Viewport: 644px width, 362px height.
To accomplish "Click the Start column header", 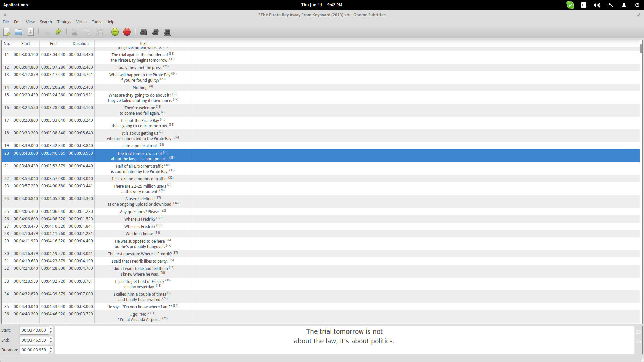I will coord(26,44).
